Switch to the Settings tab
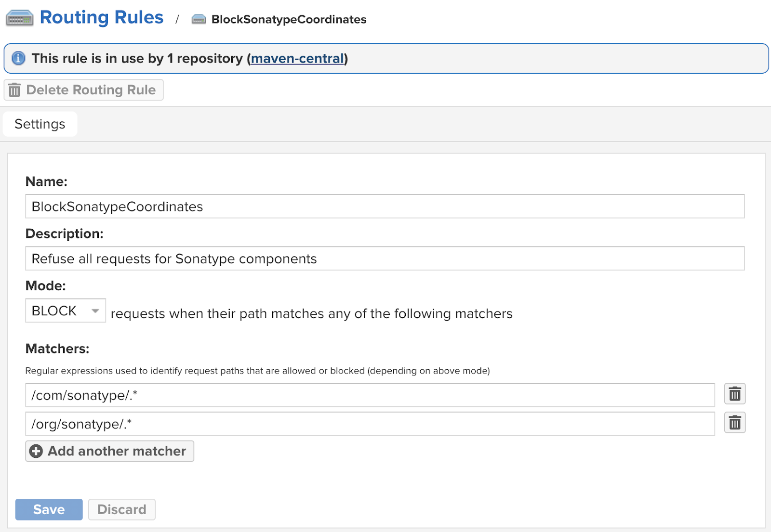Screen dimensions: 771x532 coord(40,124)
